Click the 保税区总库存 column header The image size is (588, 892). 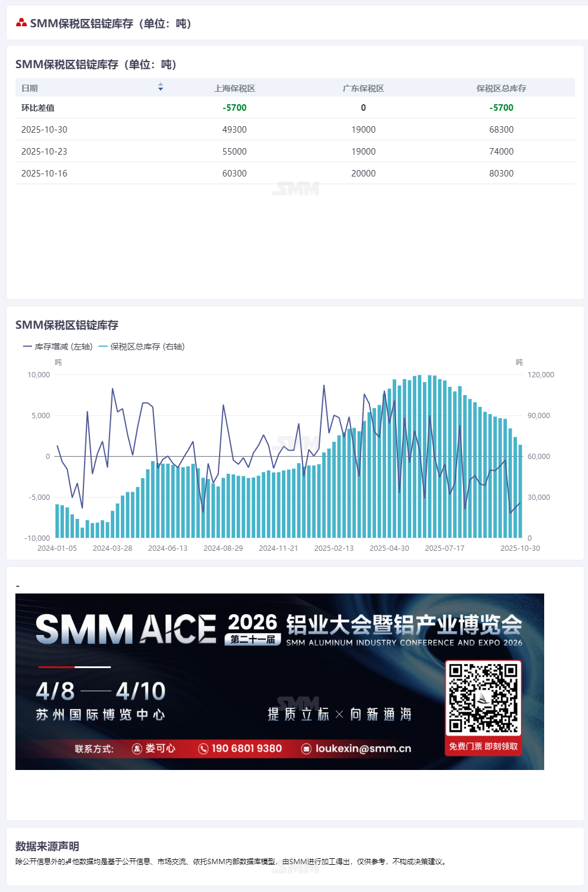[502, 88]
